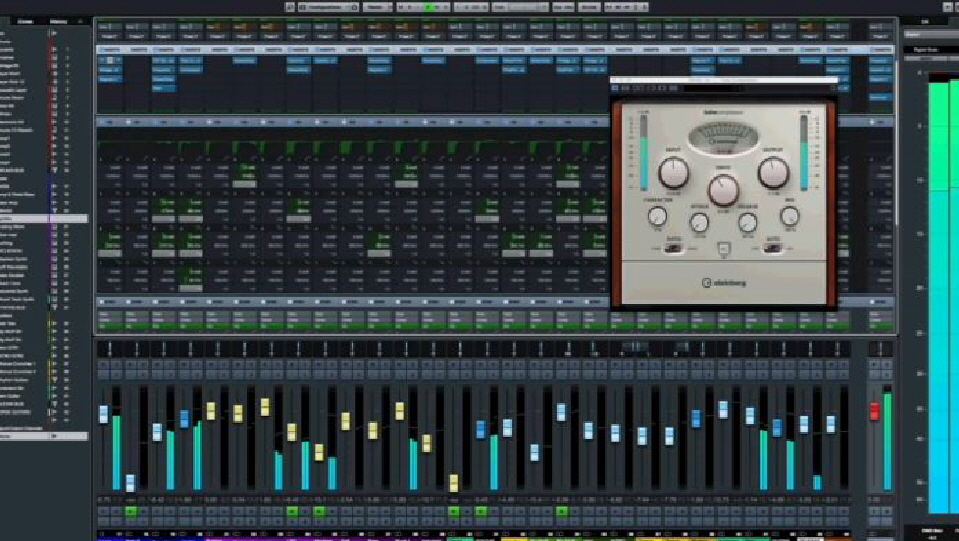Click the first channel's blue volume fader cap
The height and width of the screenshot is (541, 959).
pyautogui.click(x=103, y=414)
